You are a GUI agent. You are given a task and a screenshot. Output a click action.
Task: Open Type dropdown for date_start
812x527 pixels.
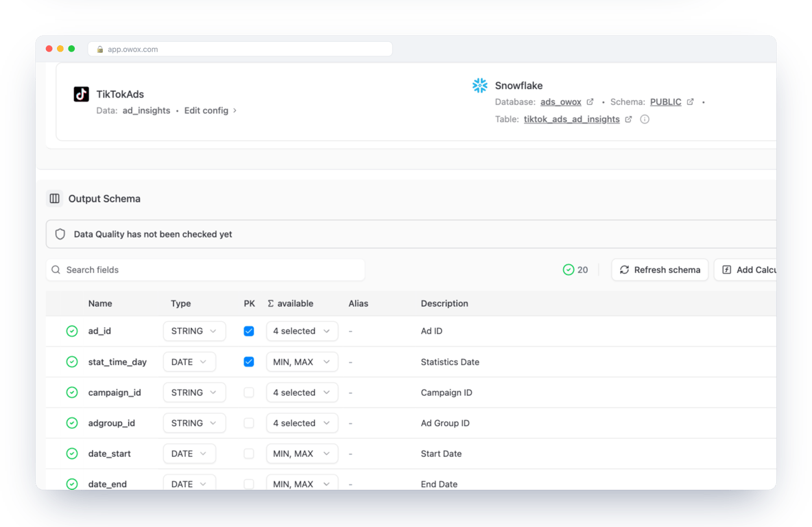click(189, 454)
